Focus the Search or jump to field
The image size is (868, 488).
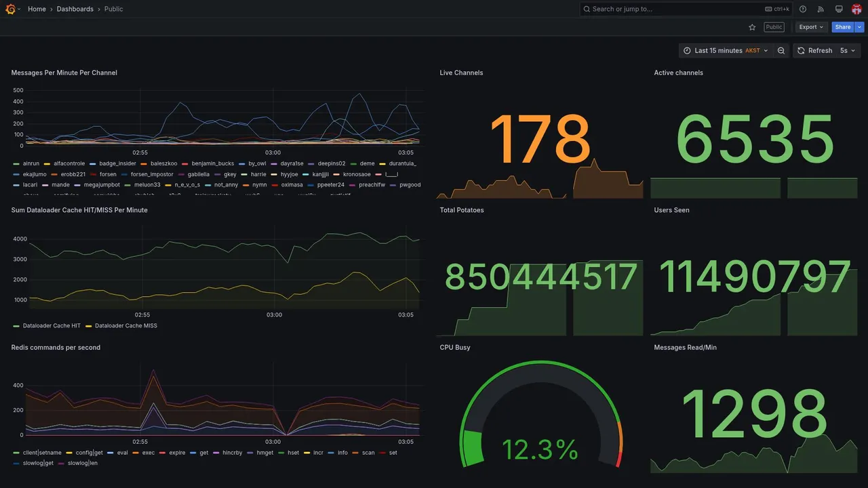686,9
